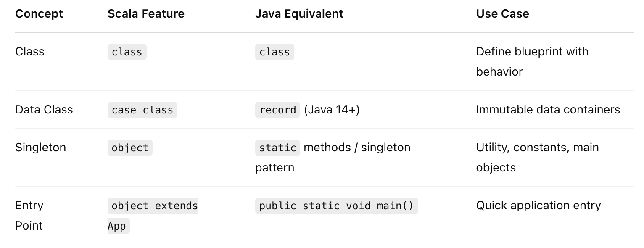Click the Scala Feature column header
Viewport: 644px width, 248px height.
tap(146, 13)
